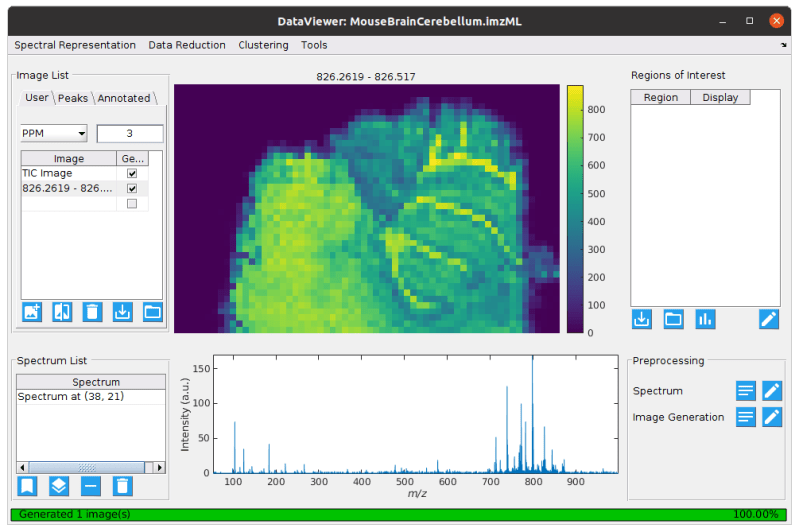Image resolution: width=799 pixels, height=532 pixels.
Task: Click the folder icon under Regions of Interest
Action: pos(673,320)
